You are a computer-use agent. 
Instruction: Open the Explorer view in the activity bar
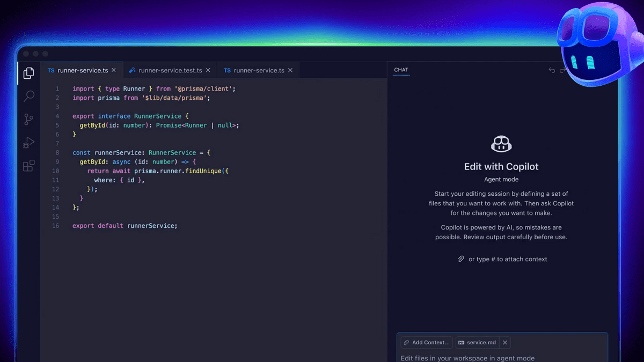[x=29, y=73]
